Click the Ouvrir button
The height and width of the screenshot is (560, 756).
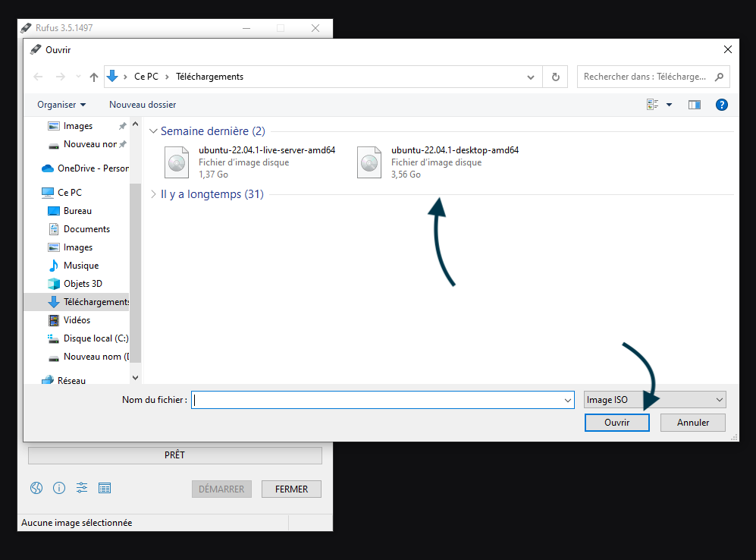pos(616,423)
